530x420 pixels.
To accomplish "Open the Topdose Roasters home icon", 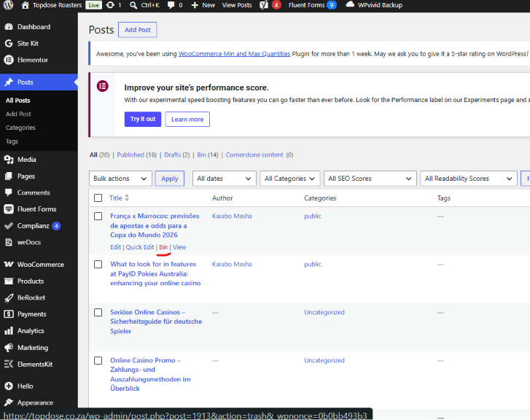I will click(25, 5).
